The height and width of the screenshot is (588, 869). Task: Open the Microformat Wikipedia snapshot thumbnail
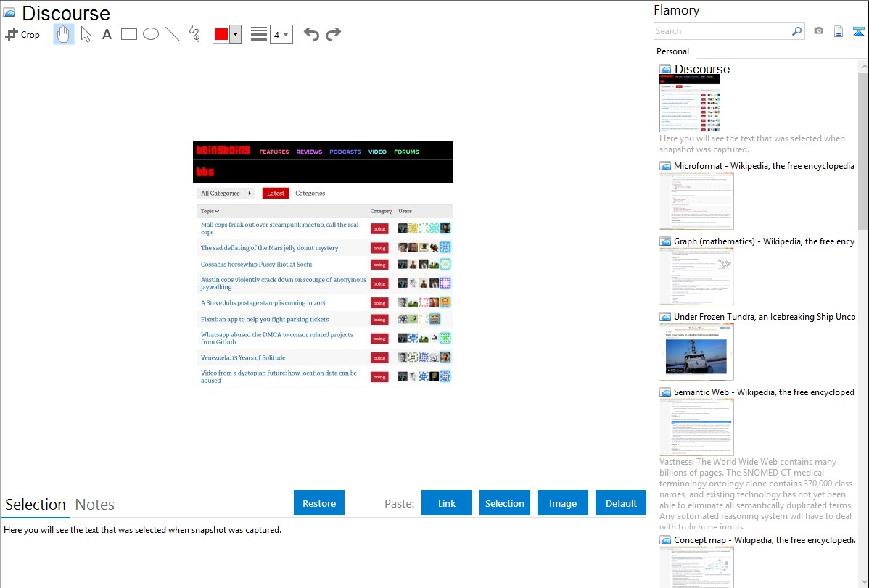tap(696, 201)
